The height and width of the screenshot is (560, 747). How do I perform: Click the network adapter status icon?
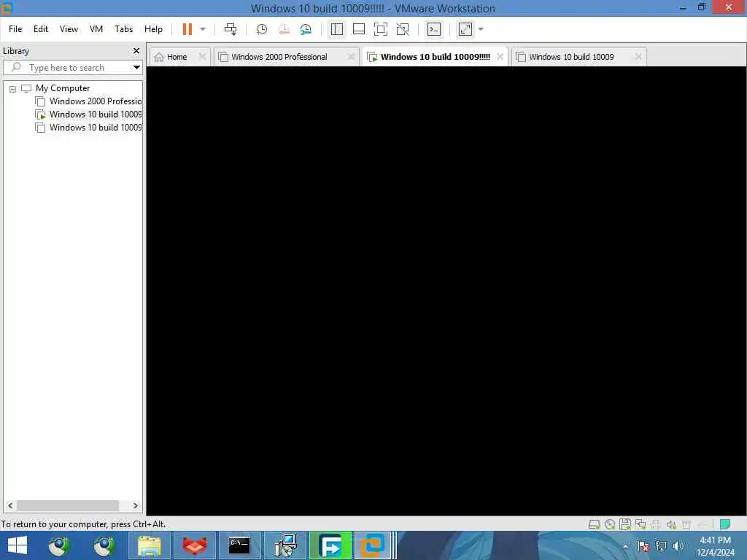(x=640, y=525)
